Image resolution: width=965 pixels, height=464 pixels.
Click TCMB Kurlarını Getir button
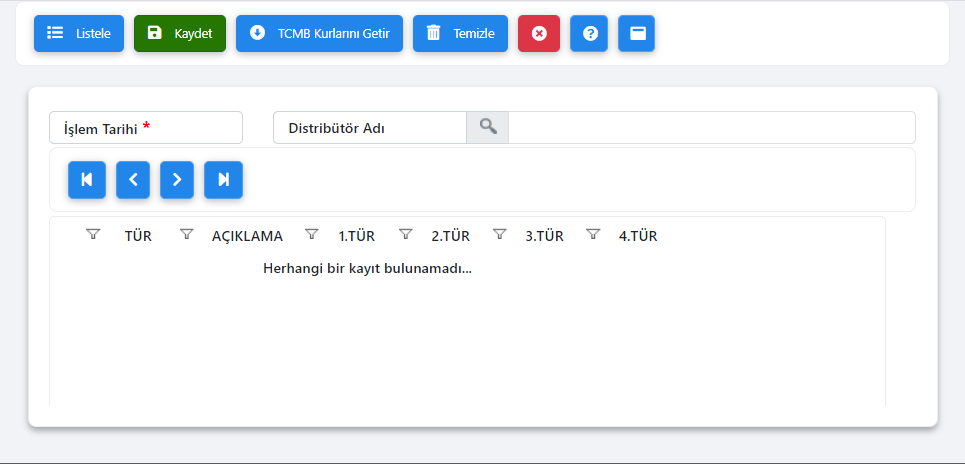click(319, 33)
